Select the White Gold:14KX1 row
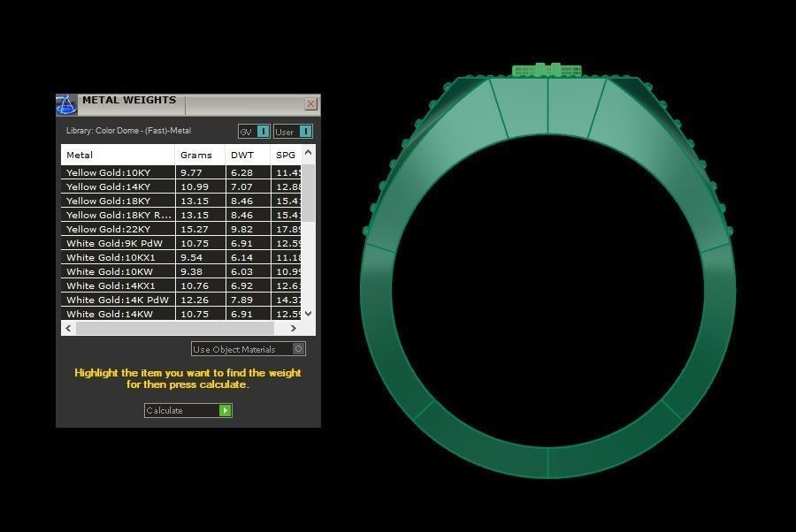796x532 pixels. (180, 285)
